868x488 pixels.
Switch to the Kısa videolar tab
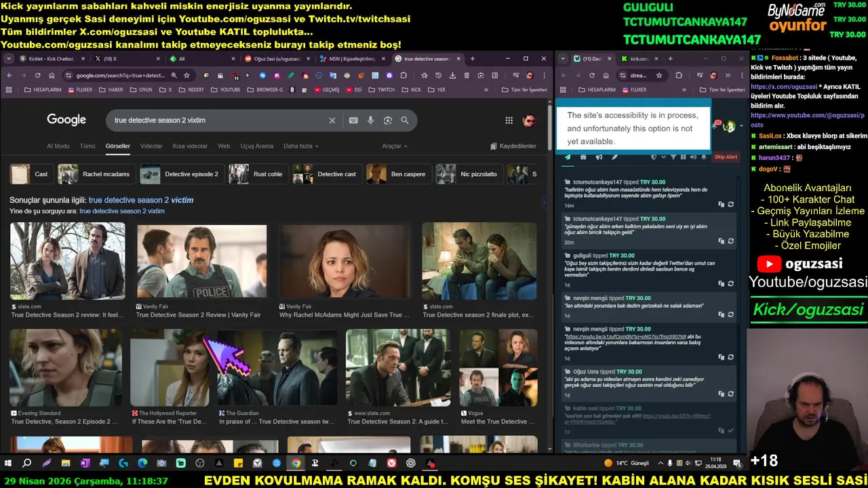coord(190,146)
